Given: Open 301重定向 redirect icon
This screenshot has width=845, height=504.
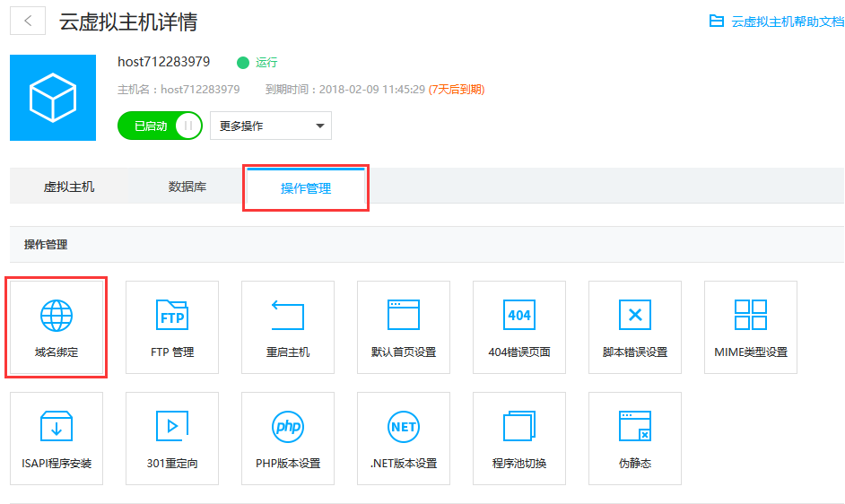Looking at the screenshot, I should pyautogui.click(x=172, y=427).
